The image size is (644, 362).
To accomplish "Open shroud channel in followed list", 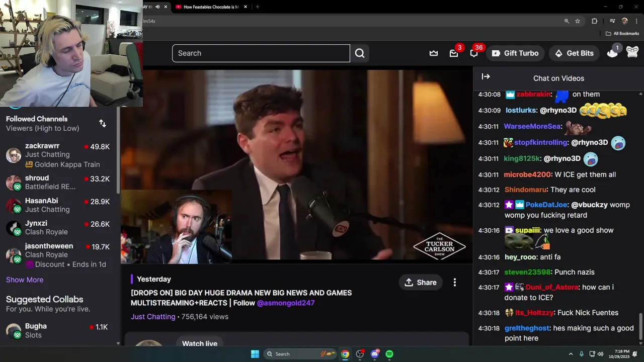I will click(x=60, y=183).
